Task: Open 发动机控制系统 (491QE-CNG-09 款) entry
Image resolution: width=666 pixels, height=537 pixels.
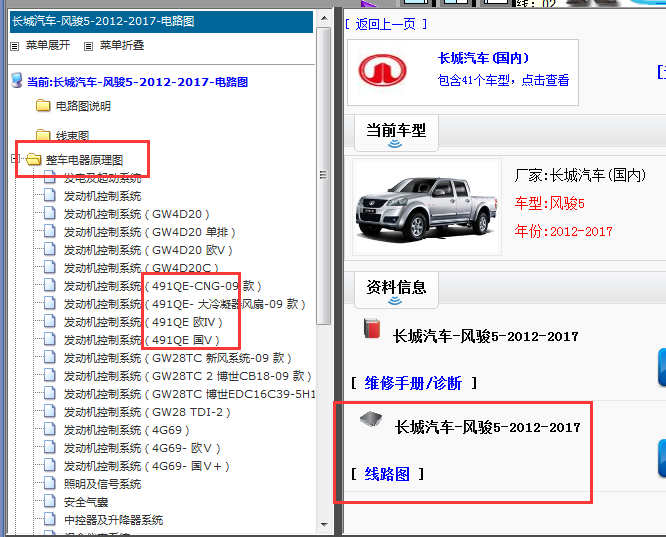Action: tap(162, 286)
